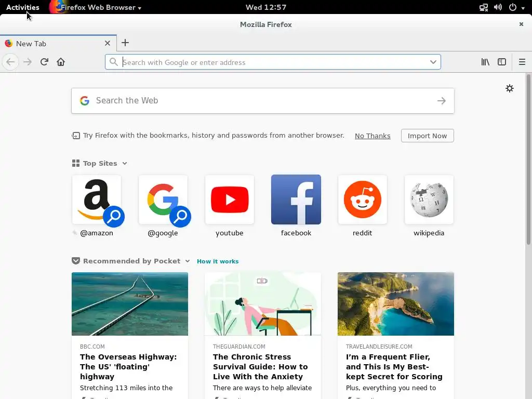
Task: Click the Import Now button
Action: coord(428,136)
